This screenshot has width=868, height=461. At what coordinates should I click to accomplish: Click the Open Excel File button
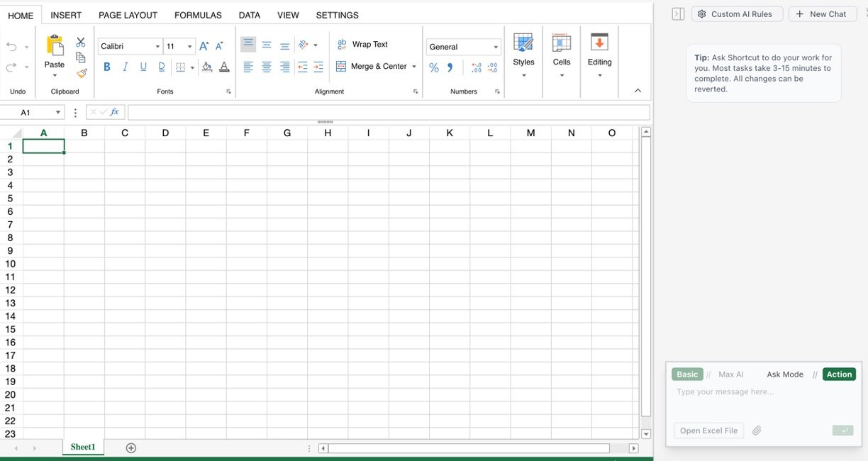pos(708,431)
